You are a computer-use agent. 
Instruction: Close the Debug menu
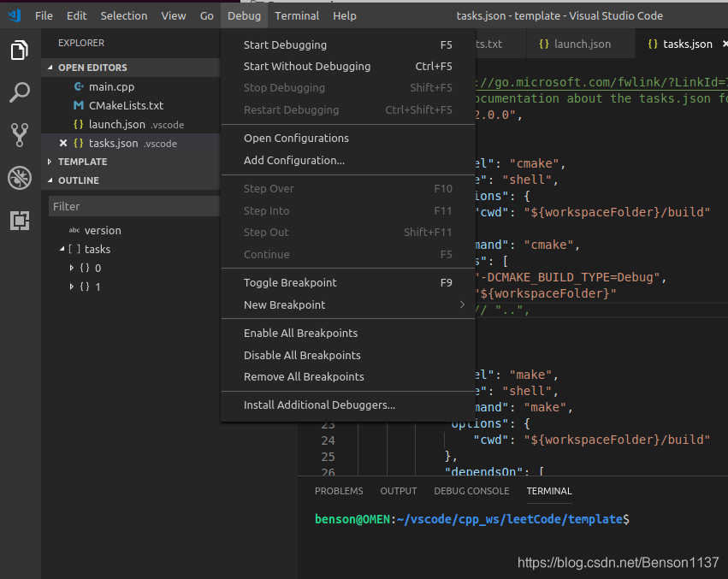pos(244,15)
